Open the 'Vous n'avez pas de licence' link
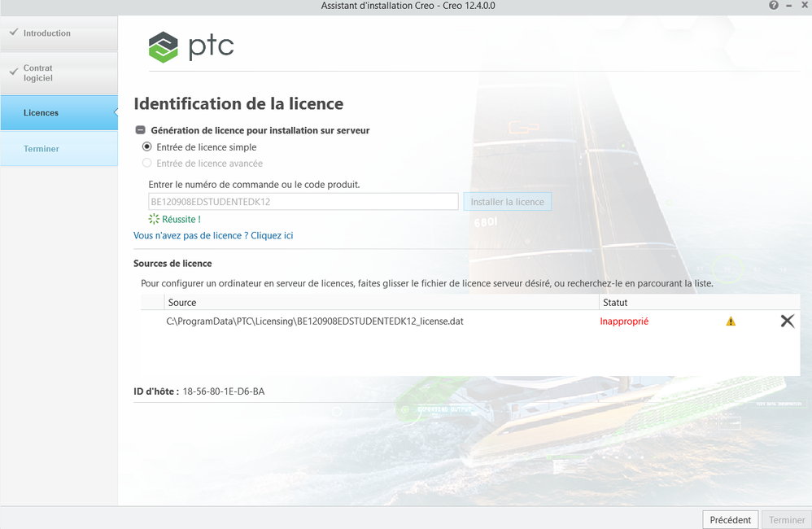Viewport: 812px width, 529px height. tap(213, 235)
